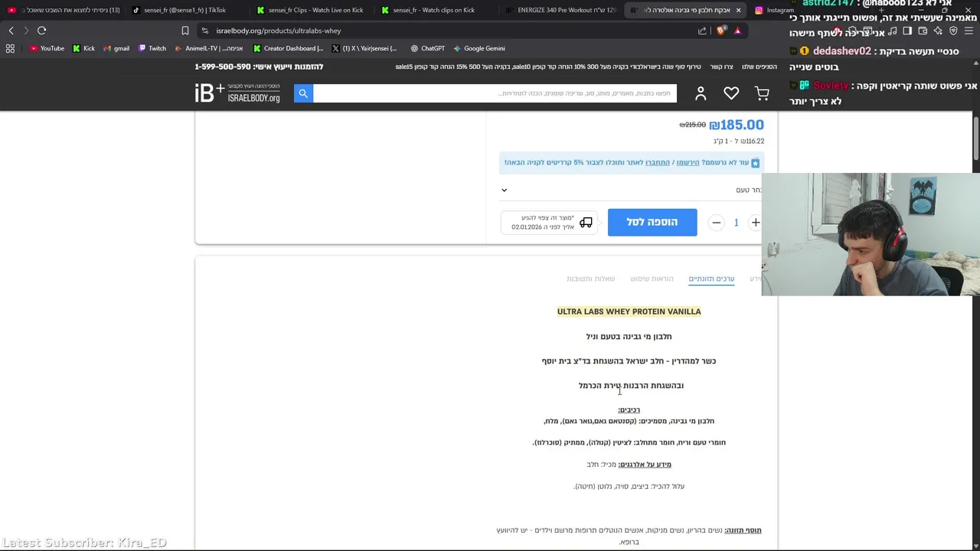Increase quantity with plus button
This screenshot has width=980, height=551.
coord(756,223)
